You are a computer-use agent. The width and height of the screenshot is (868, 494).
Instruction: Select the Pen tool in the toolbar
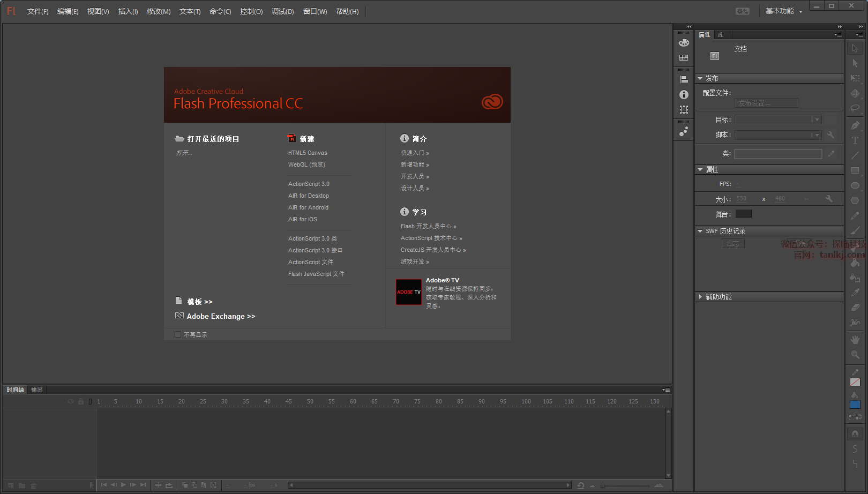[x=855, y=125]
